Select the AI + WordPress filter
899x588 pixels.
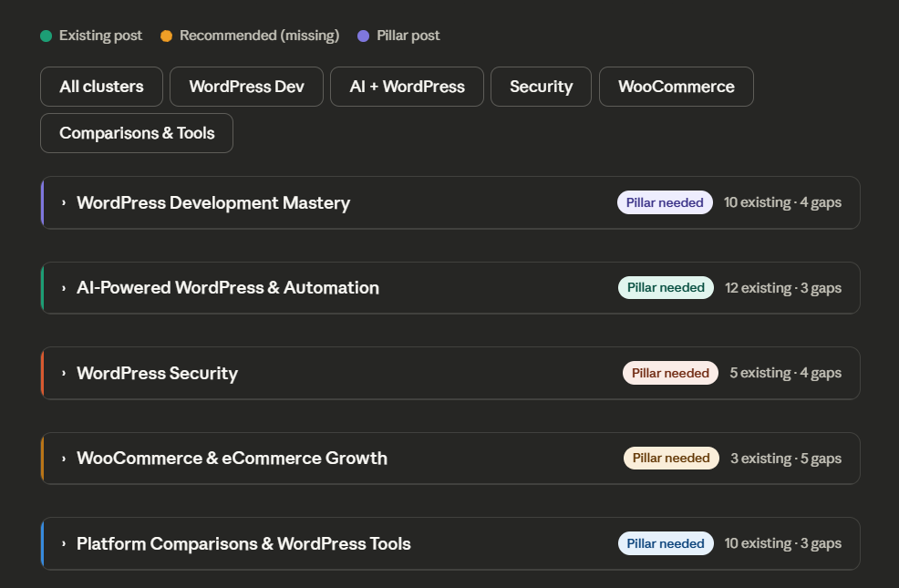(x=407, y=86)
